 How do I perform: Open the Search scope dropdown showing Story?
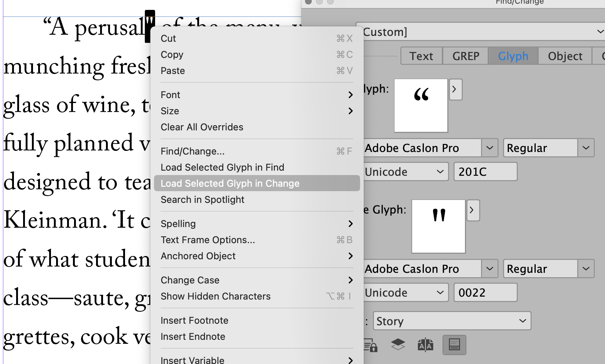click(451, 321)
